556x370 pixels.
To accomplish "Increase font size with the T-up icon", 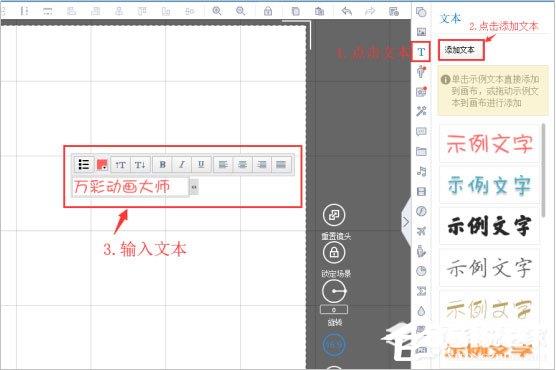I will 121,165.
